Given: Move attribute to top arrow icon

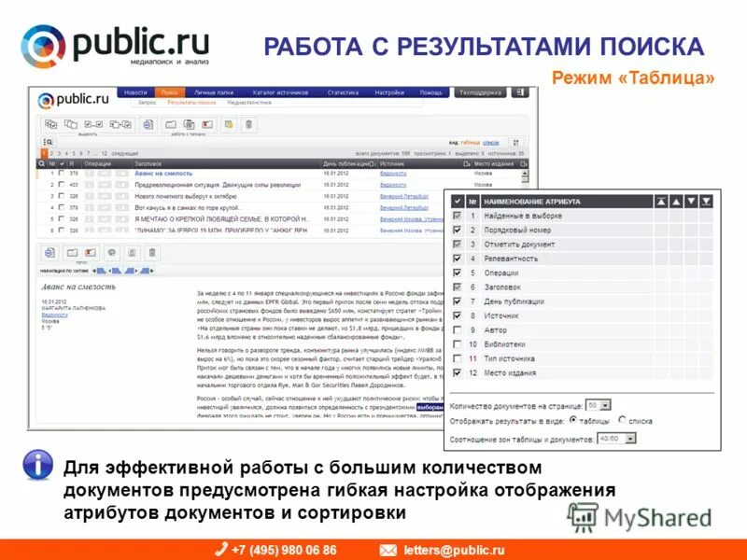Looking at the screenshot, I should (661, 202).
